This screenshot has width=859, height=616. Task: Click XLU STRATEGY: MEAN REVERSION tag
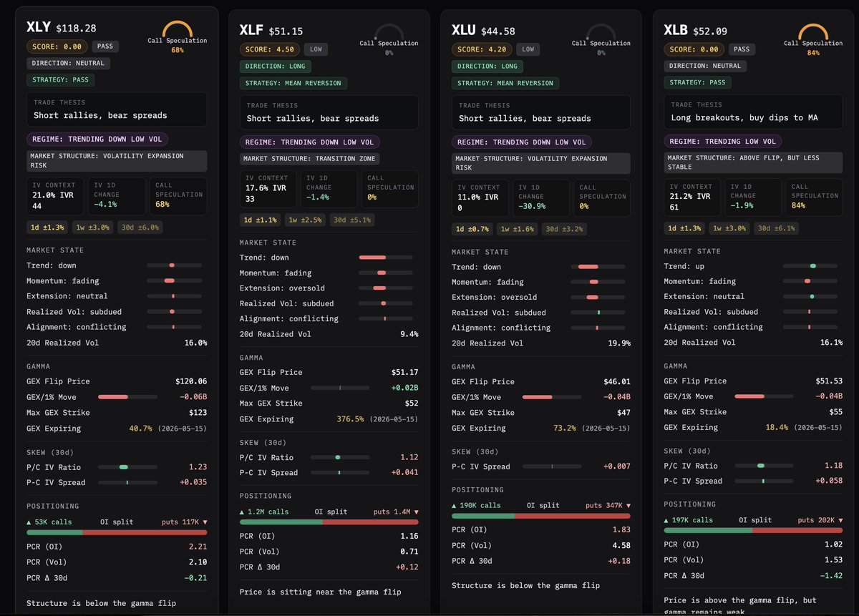[x=505, y=83]
